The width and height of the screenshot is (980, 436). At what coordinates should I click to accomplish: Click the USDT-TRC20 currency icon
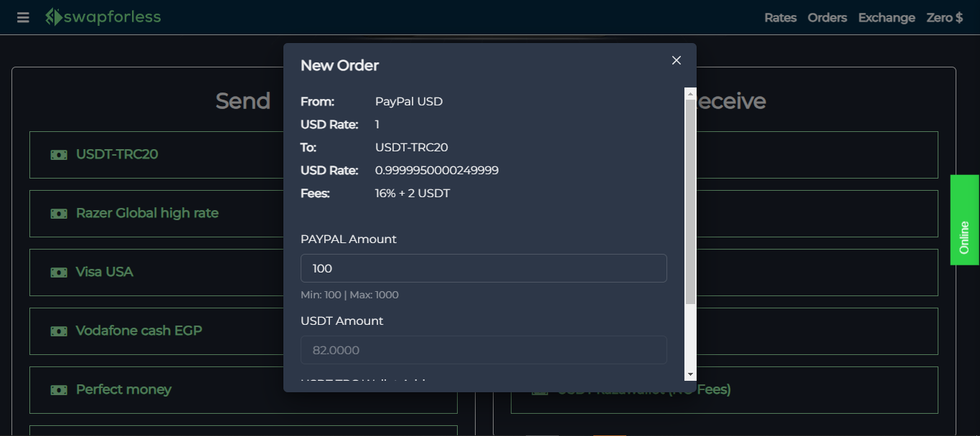58,154
